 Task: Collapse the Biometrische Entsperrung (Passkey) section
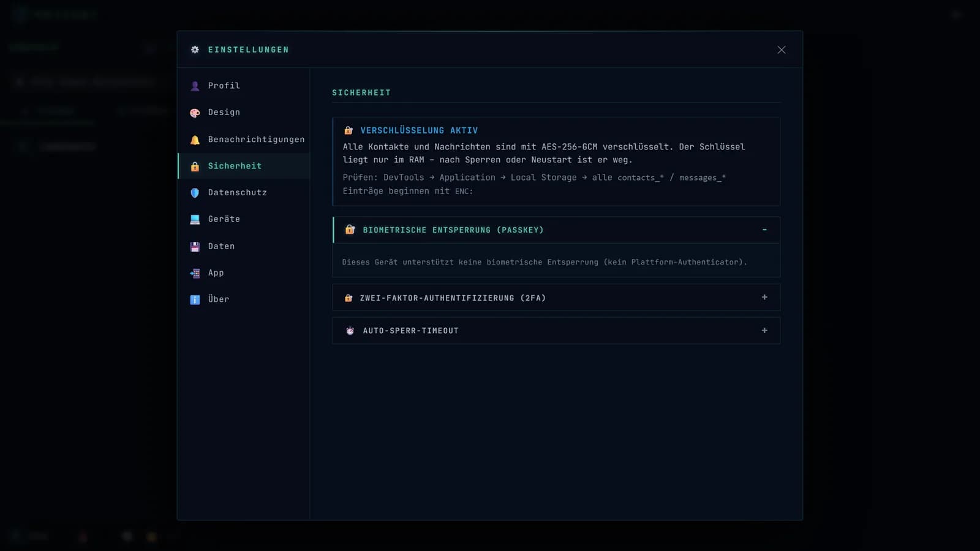click(x=556, y=230)
